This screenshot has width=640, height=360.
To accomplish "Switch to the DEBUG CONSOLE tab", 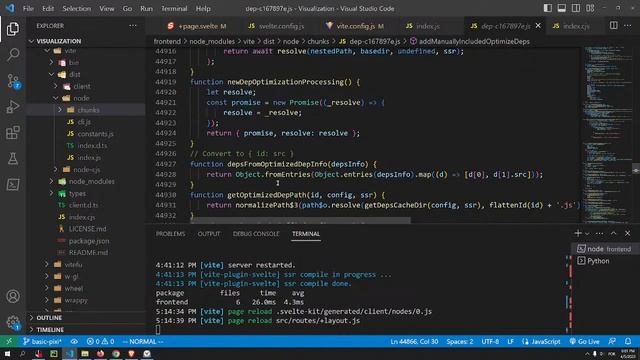I will click(x=256, y=234).
